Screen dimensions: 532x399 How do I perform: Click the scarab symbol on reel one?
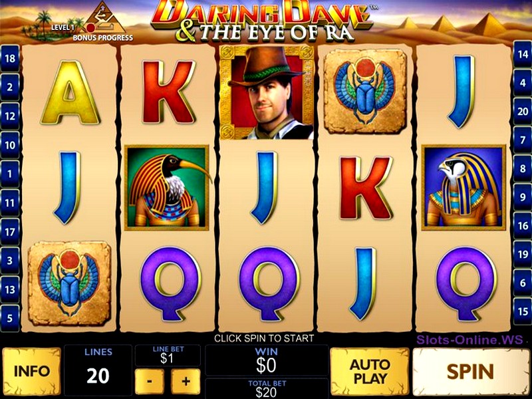(70, 284)
